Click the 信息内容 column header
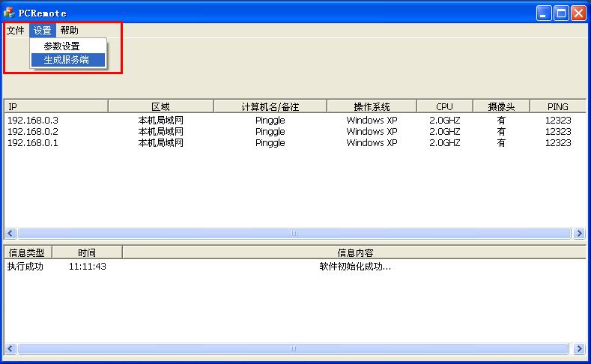The image size is (591, 364). [355, 252]
